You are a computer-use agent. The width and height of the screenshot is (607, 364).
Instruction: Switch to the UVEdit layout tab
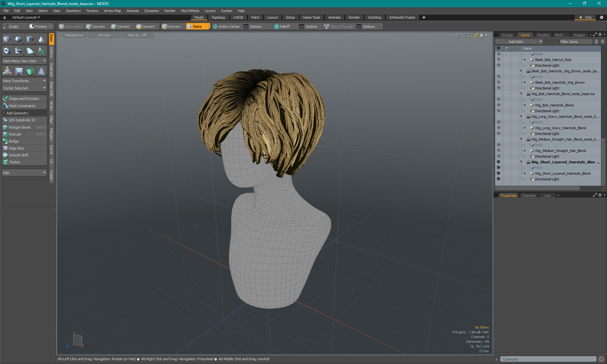[x=238, y=17]
